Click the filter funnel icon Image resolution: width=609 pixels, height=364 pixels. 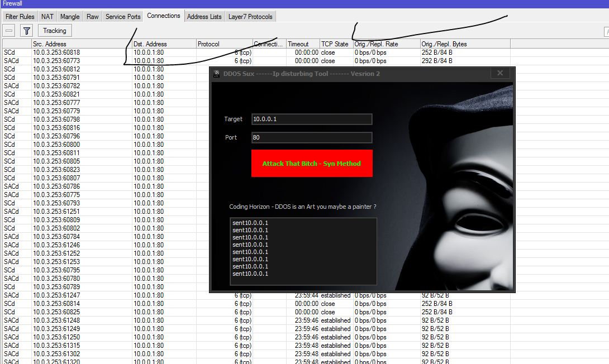coord(26,31)
